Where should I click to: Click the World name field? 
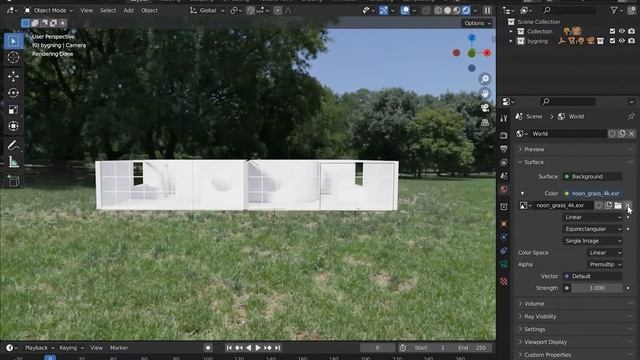click(x=568, y=134)
